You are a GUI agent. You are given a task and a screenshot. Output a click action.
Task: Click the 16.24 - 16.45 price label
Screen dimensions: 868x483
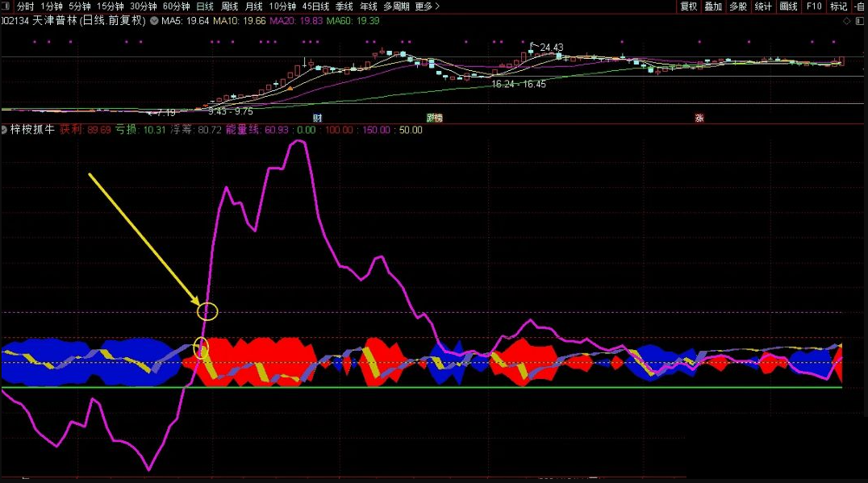(519, 84)
